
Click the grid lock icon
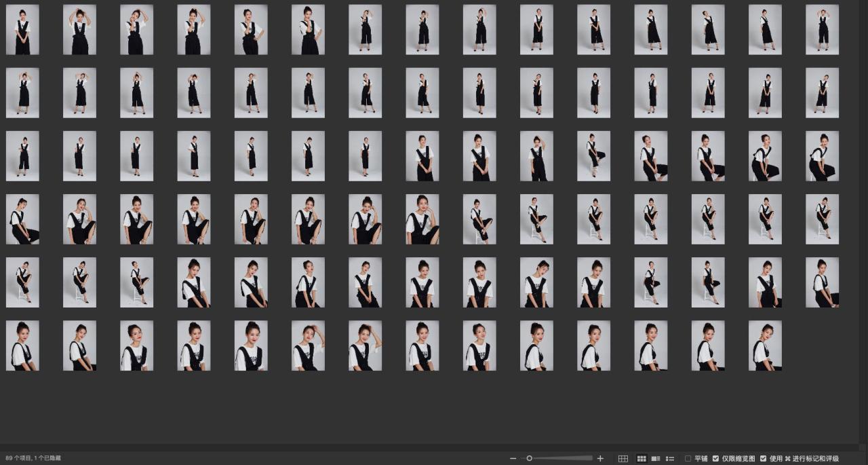(x=623, y=459)
